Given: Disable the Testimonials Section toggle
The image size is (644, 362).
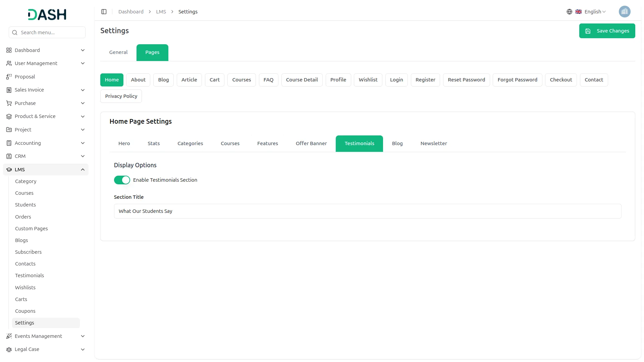Looking at the screenshot, I should 122,180.
